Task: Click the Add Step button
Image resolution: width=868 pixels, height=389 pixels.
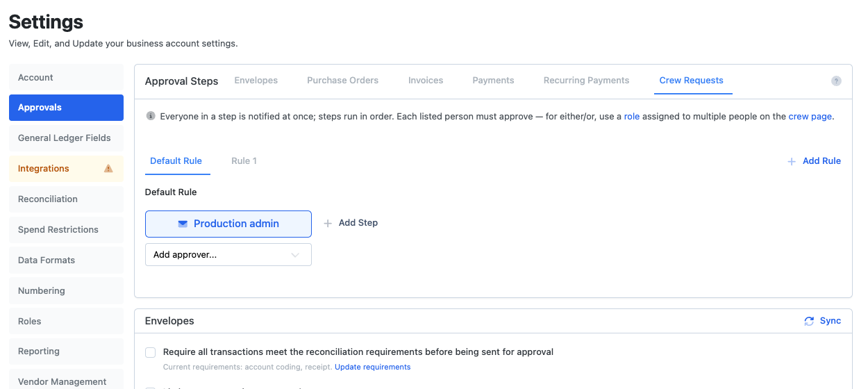Action: pos(351,223)
